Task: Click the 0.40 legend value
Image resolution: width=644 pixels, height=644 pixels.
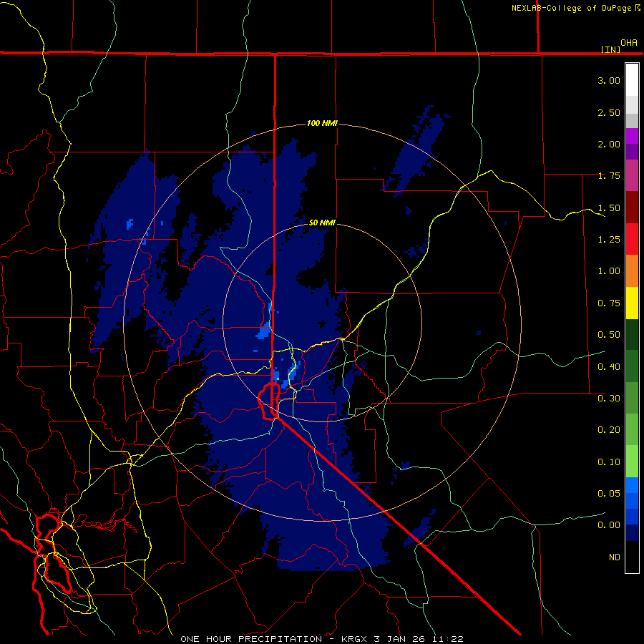Action: [x=609, y=367]
